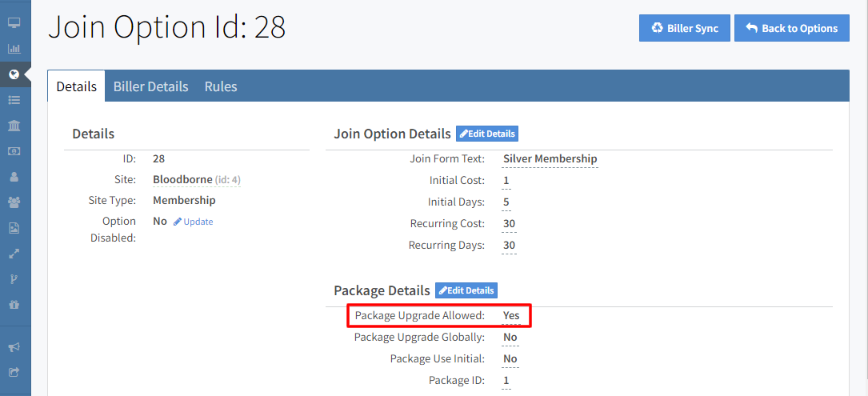This screenshot has height=396, width=868.
Task: Open the megaphone icon in sidebar
Action: 14,347
